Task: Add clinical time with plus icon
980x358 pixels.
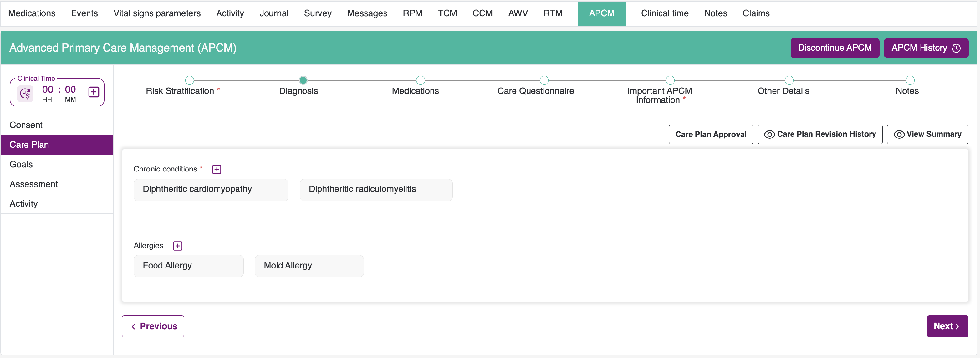Action: 93,92
